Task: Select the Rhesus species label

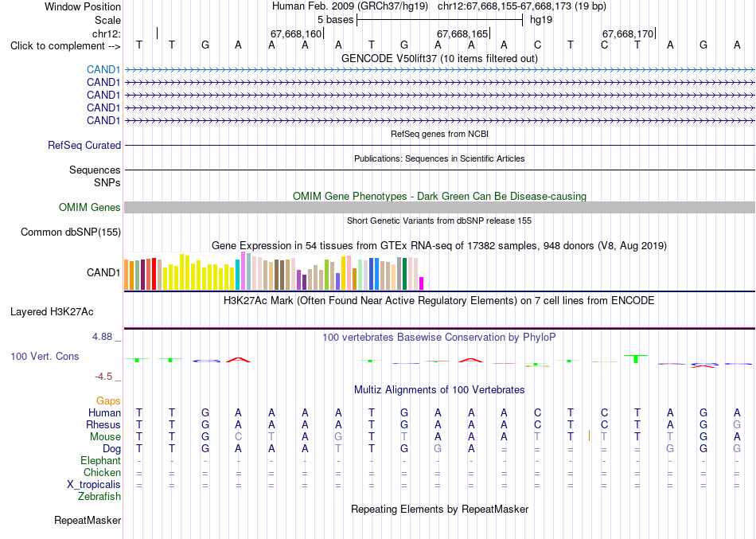Action: click(103, 424)
